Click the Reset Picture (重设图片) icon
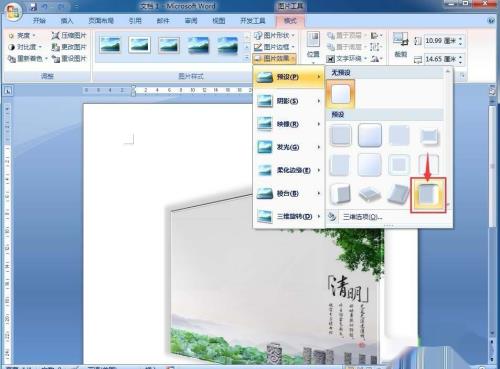 tap(55, 59)
